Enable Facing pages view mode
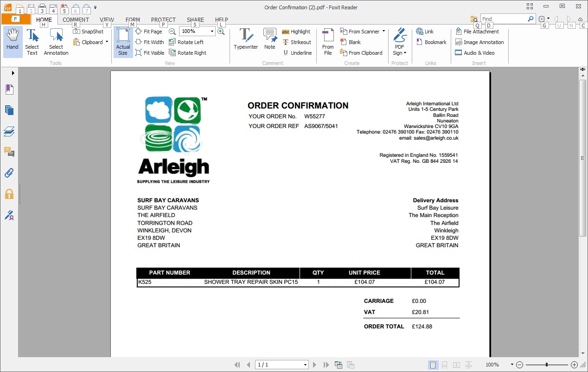 point(457,365)
